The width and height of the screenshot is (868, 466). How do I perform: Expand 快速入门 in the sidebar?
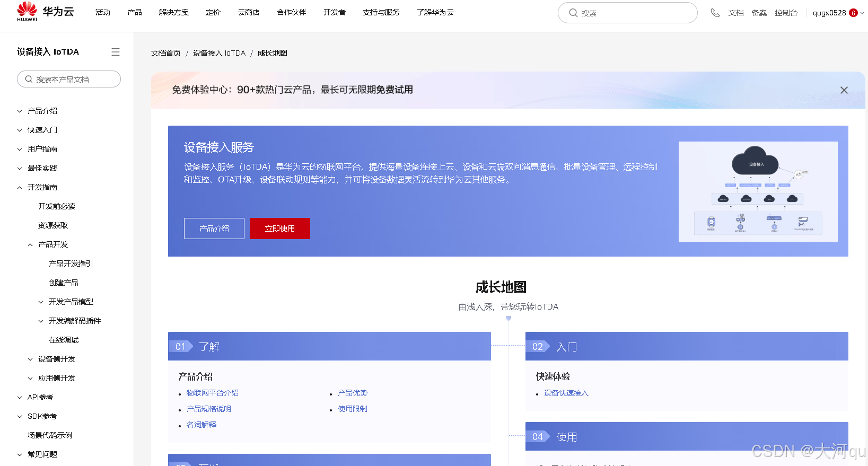[20, 130]
